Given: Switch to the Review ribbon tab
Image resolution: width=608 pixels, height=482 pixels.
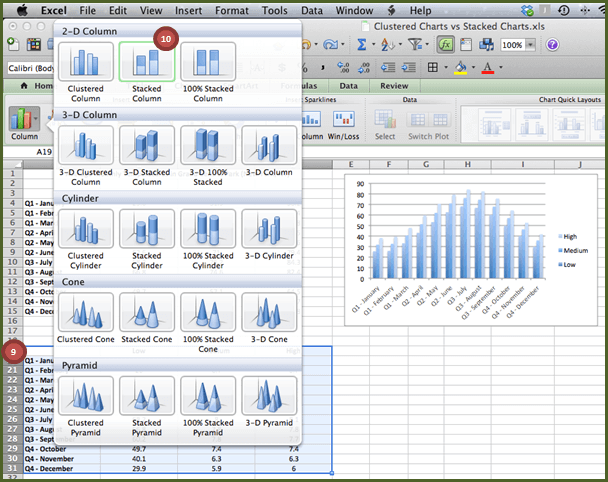Looking at the screenshot, I should click(394, 86).
